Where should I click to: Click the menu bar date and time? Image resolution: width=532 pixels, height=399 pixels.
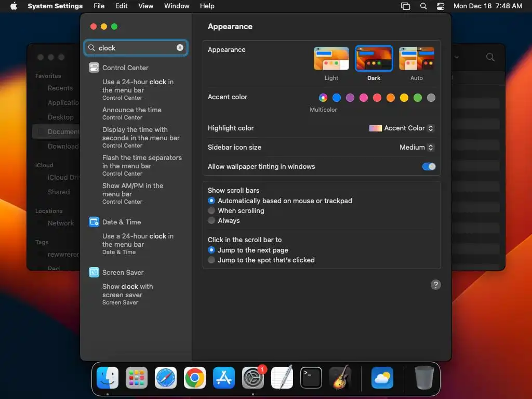click(x=487, y=6)
